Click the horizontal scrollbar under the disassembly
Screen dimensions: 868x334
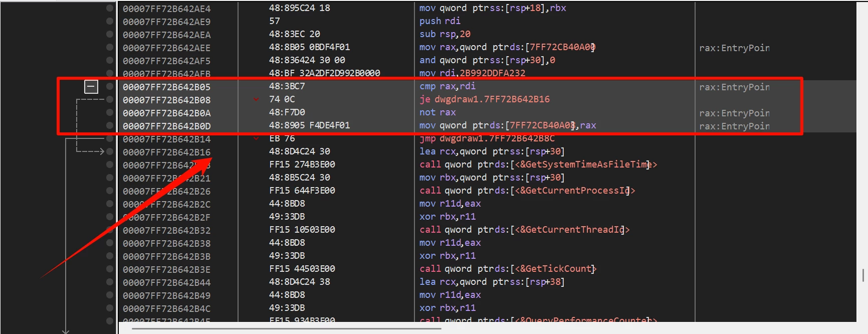point(287,329)
